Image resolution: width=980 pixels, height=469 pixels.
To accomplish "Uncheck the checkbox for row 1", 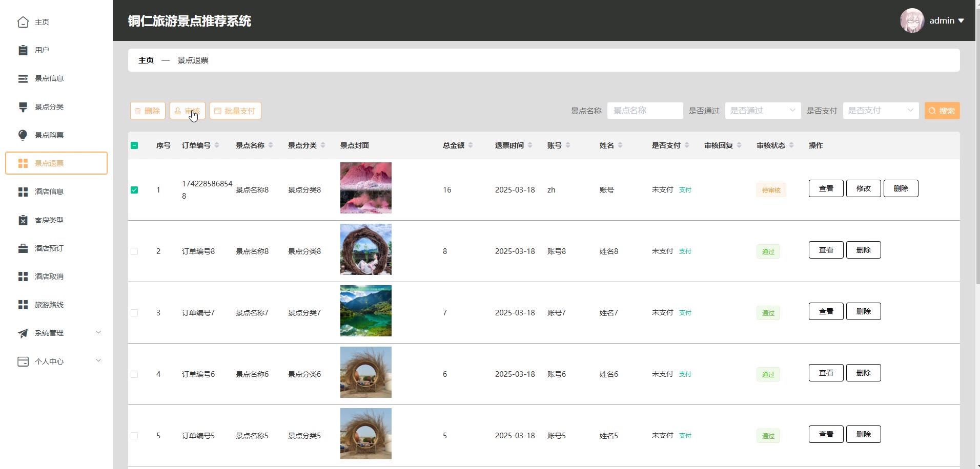I will 134,190.
